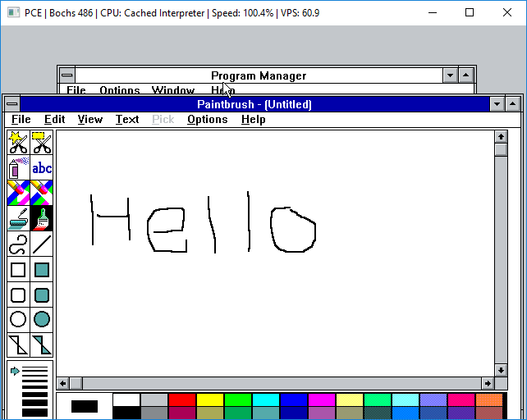
Task: Pick the dark gray palette color
Action: pyautogui.click(x=154, y=413)
